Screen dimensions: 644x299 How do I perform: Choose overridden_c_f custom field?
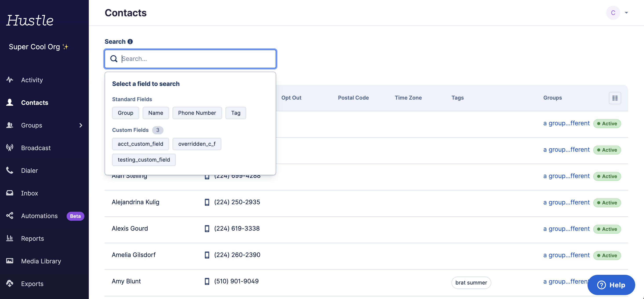click(197, 144)
